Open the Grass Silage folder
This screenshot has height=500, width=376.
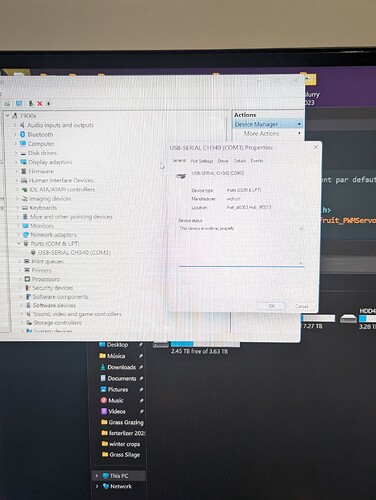[121, 455]
